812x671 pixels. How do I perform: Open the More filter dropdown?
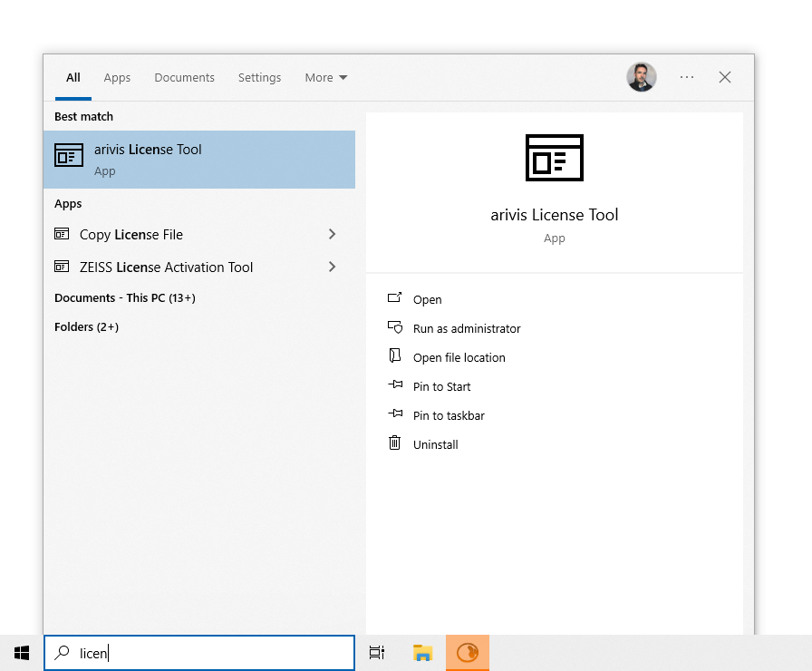pos(325,78)
